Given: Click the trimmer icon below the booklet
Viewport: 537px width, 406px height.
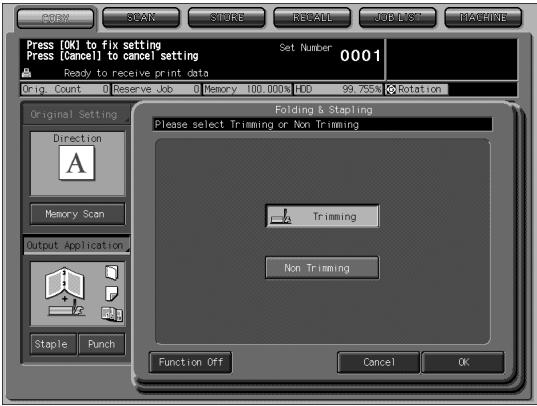Looking at the screenshot, I should (x=67, y=308).
